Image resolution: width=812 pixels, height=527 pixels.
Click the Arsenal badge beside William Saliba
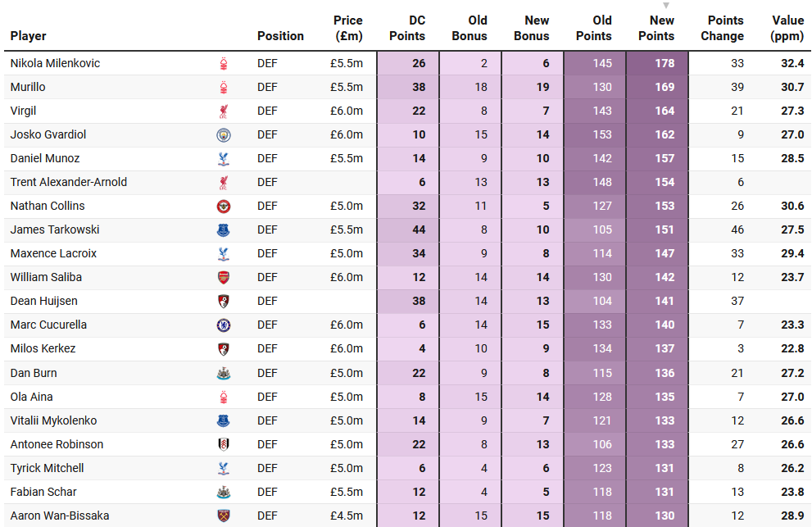point(223,277)
